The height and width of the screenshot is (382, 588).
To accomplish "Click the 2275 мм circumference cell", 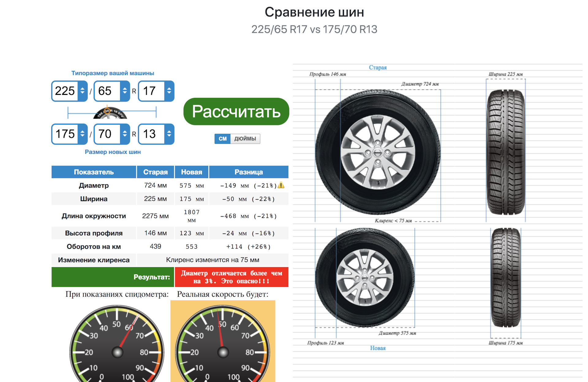I will pyautogui.click(x=155, y=216).
